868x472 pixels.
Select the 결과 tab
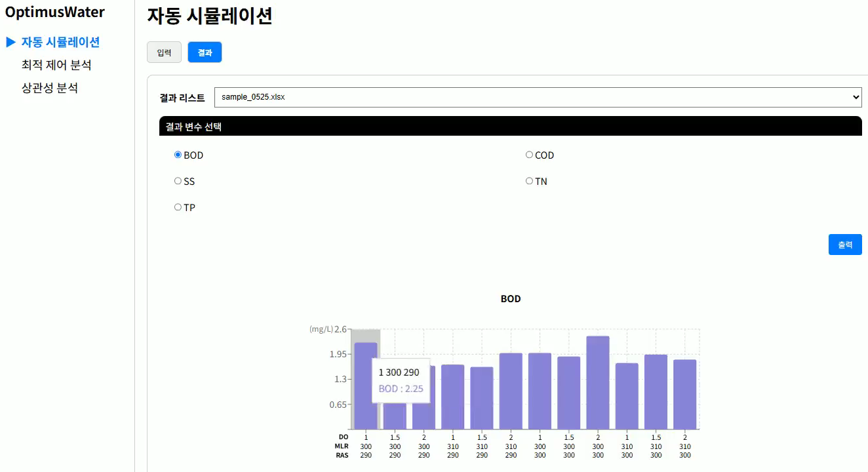205,52
